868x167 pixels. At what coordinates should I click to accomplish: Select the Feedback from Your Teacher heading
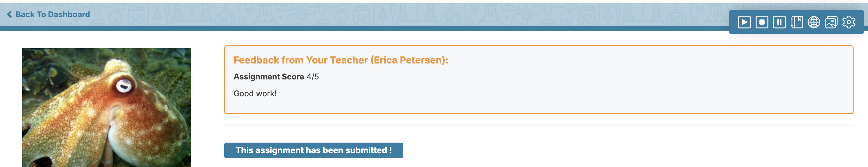click(x=341, y=60)
